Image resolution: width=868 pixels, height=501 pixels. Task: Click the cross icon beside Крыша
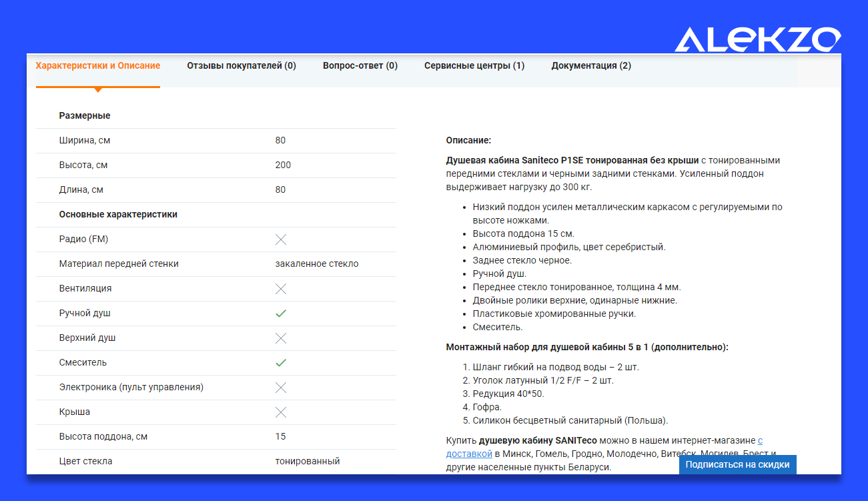(x=281, y=412)
